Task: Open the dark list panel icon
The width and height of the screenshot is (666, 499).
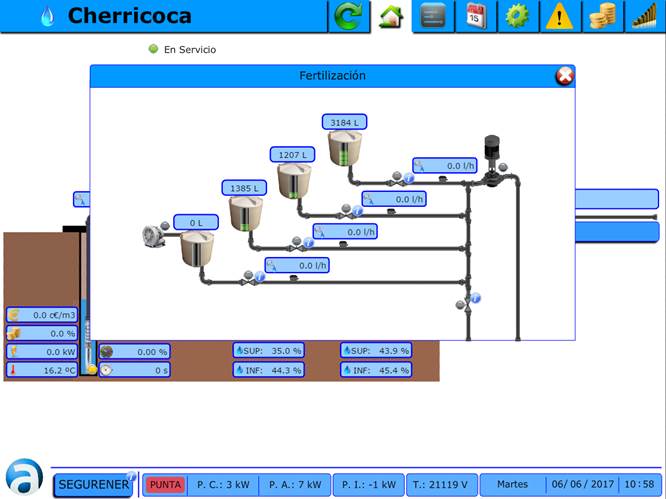Action: 433,16
